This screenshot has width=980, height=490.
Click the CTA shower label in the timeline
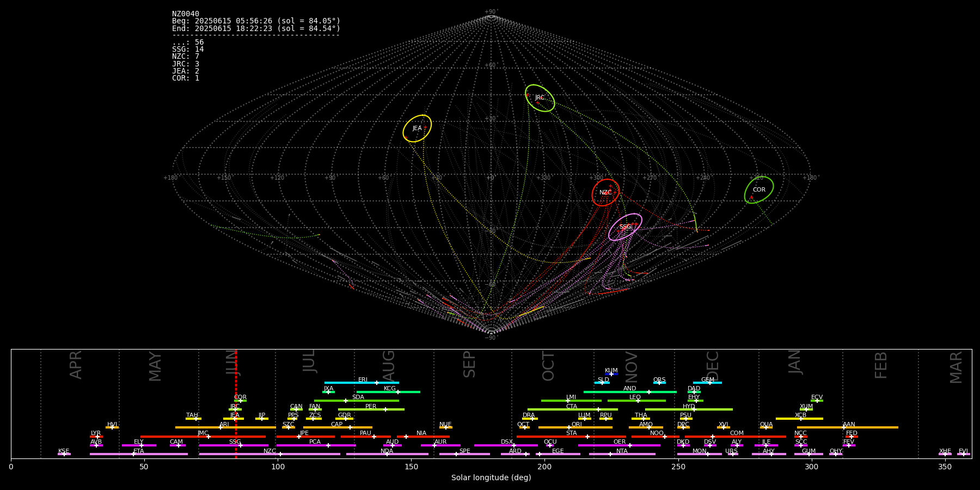(572, 407)
